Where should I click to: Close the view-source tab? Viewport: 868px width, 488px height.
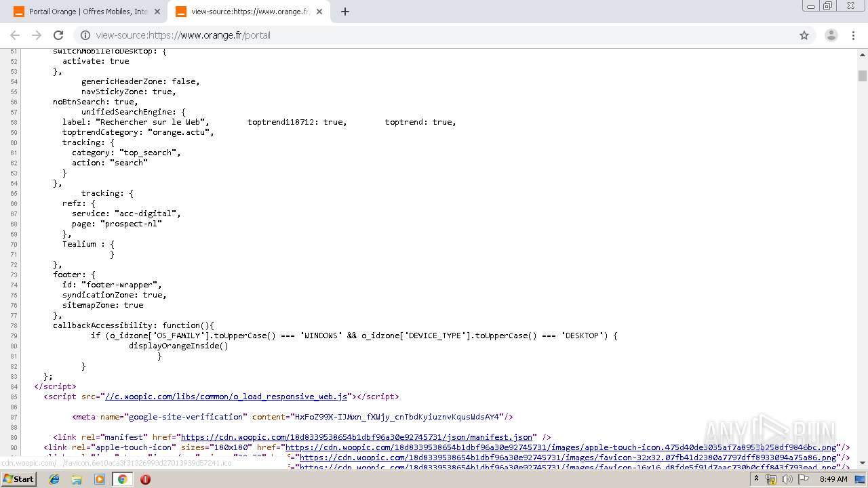click(319, 12)
